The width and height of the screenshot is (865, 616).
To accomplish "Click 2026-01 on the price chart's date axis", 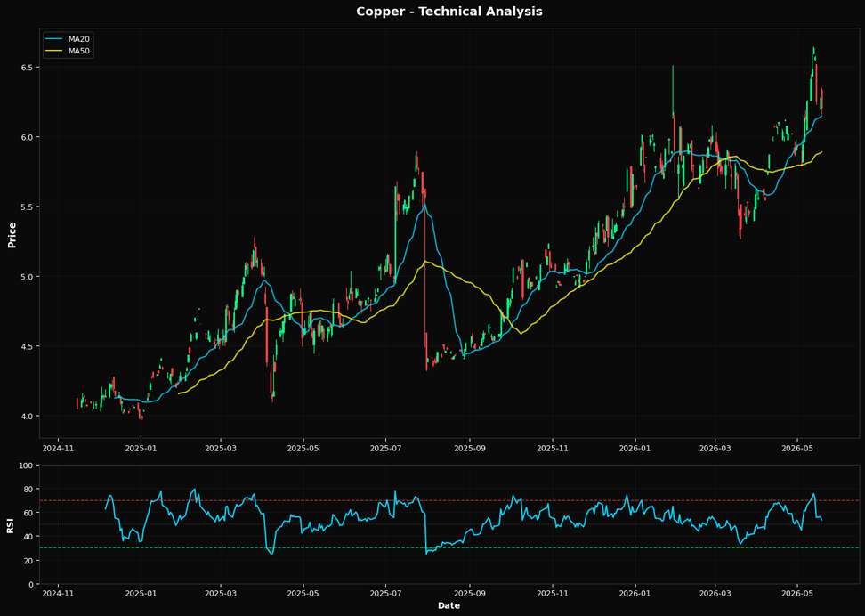I will [x=635, y=448].
